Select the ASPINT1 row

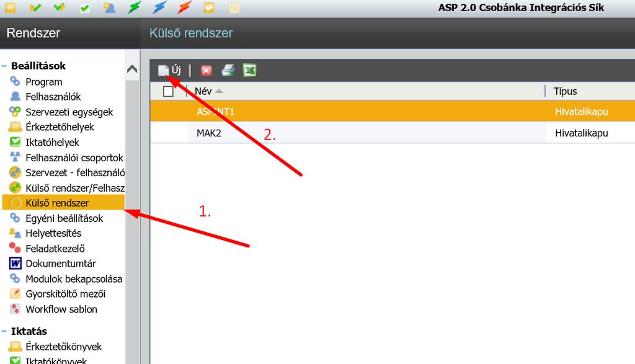392,112
